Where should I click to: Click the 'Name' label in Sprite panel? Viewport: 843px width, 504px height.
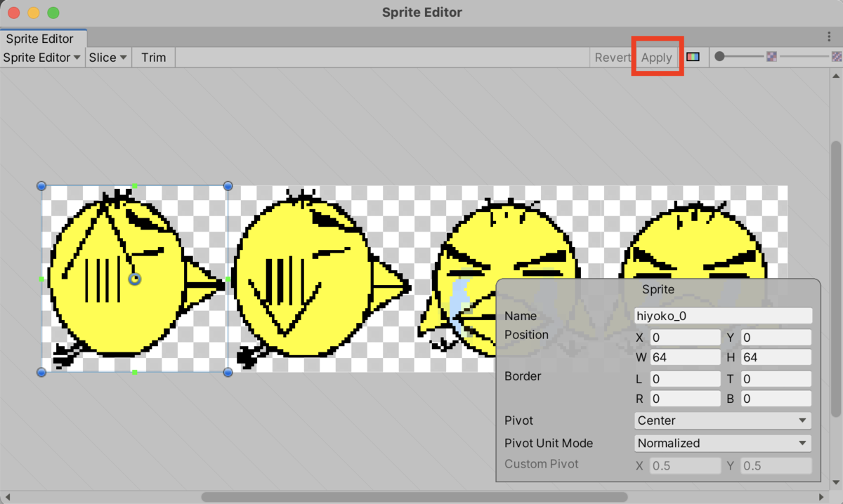pos(521,316)
